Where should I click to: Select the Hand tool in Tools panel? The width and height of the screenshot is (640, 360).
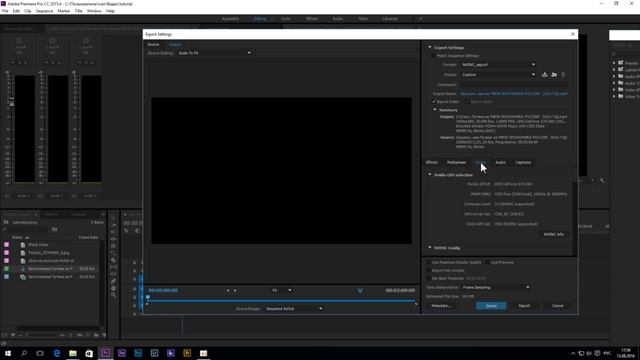coord(113,288)
